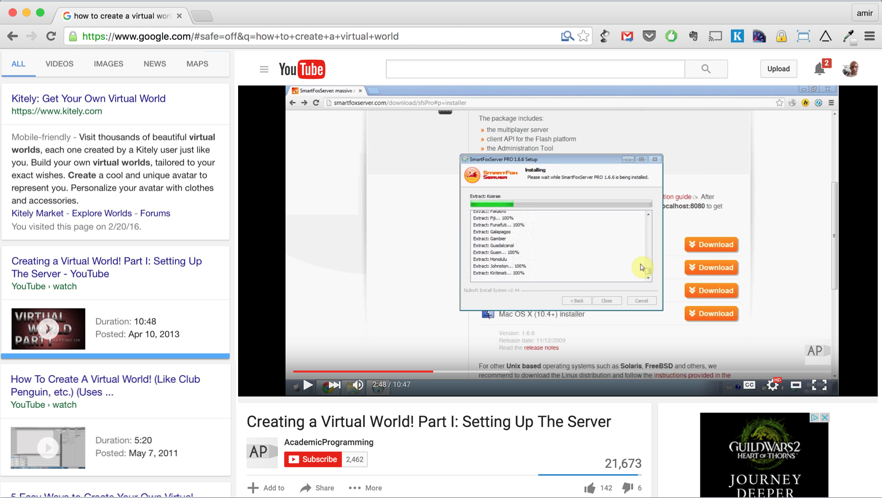Open the Gmail extension icon

tap(627, 36)
